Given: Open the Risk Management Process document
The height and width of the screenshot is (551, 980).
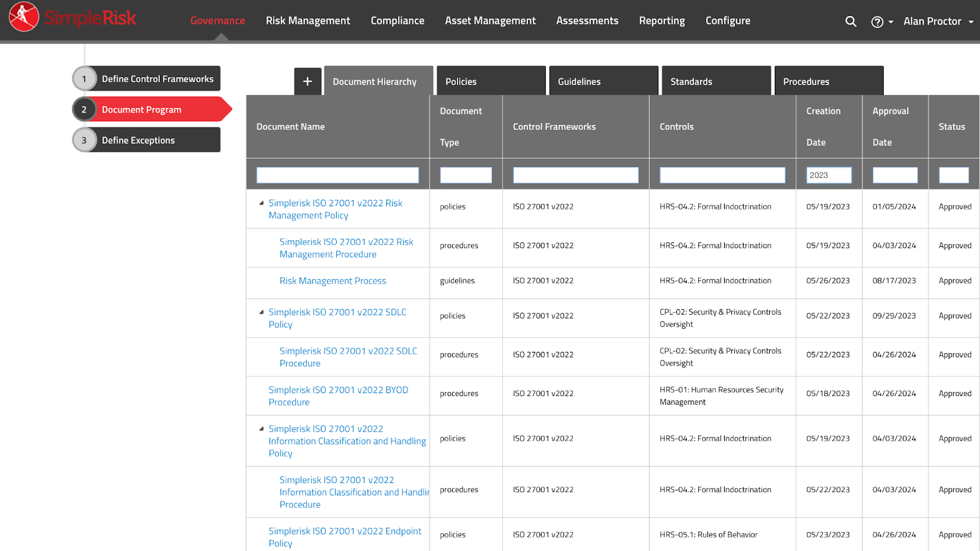Looking at the screenshot, I should tap(333, 281).
